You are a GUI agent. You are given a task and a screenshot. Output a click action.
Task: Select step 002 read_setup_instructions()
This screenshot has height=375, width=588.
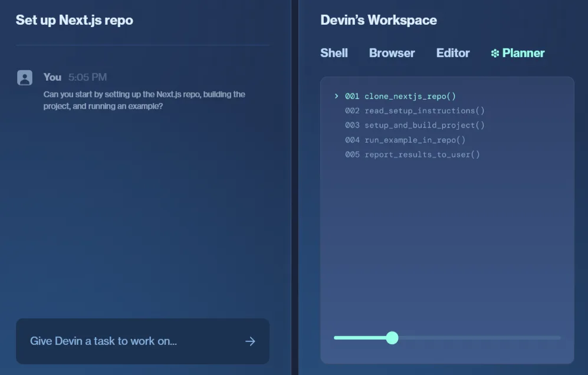tap(415, 111)
